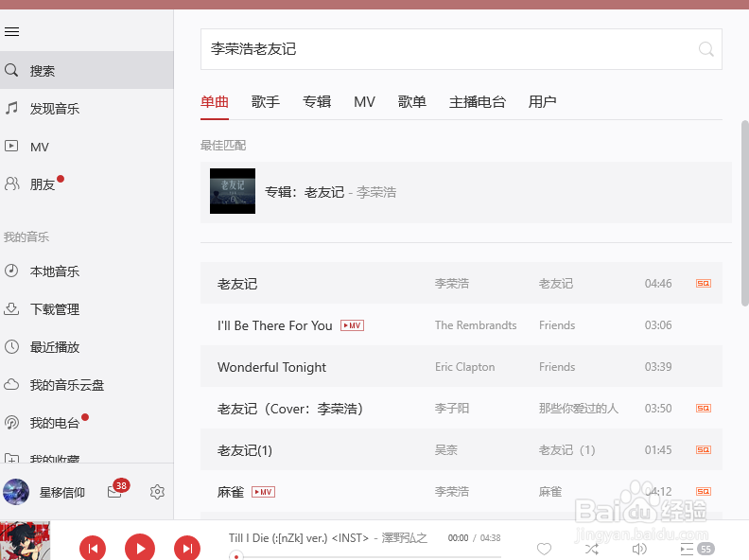Open 最近播放 in the sidebar

(x=86, y=347)
